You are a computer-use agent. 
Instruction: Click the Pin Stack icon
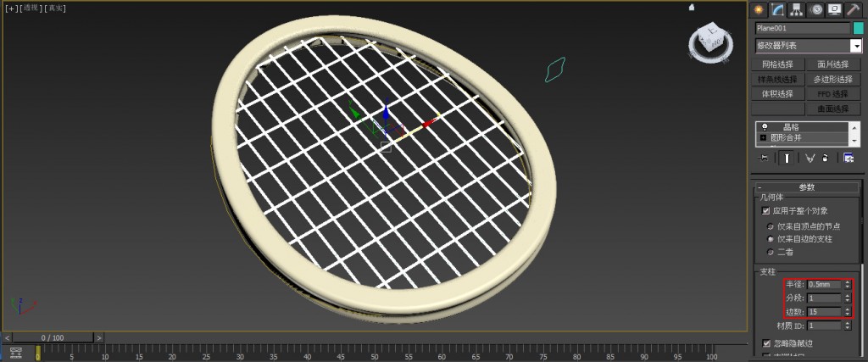click(x=764, y=159)
